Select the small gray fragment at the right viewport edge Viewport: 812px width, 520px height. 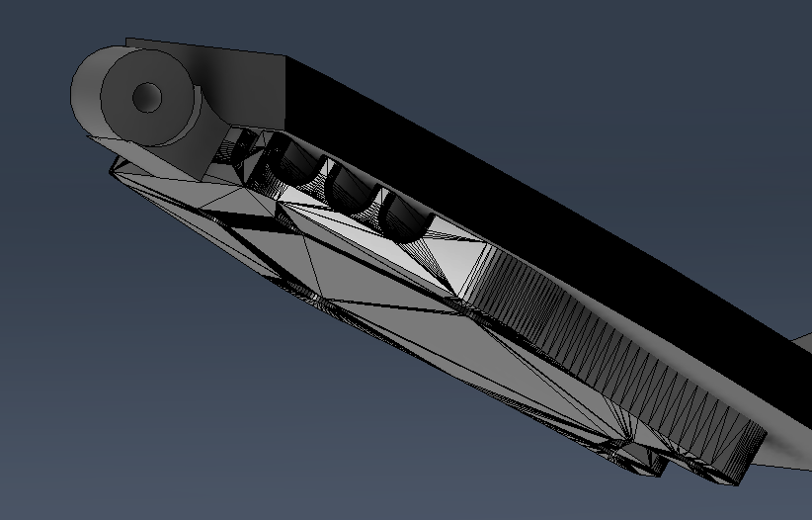click(x=804, y=343)
